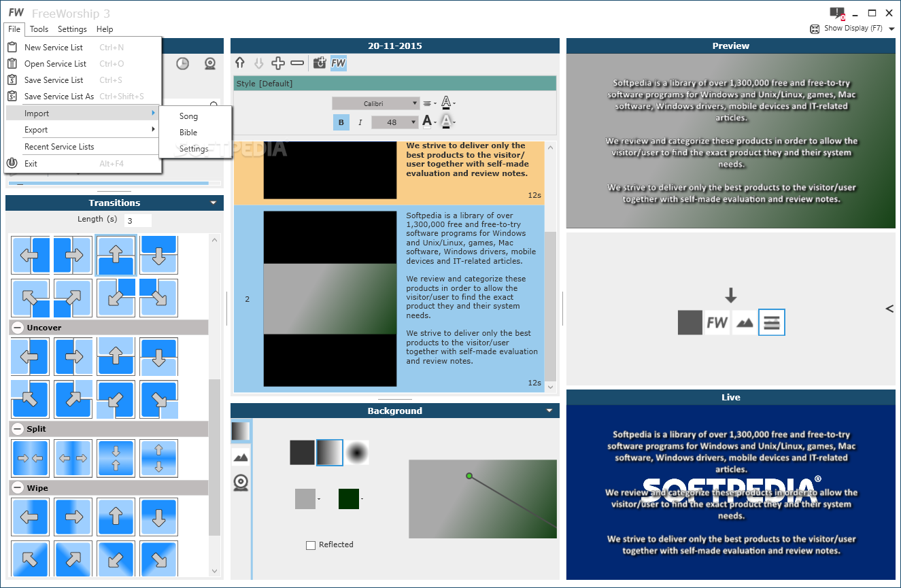Screen dimensions: 901x588
Task: Choose the solid color background type
Action: (x=302, y=453)
